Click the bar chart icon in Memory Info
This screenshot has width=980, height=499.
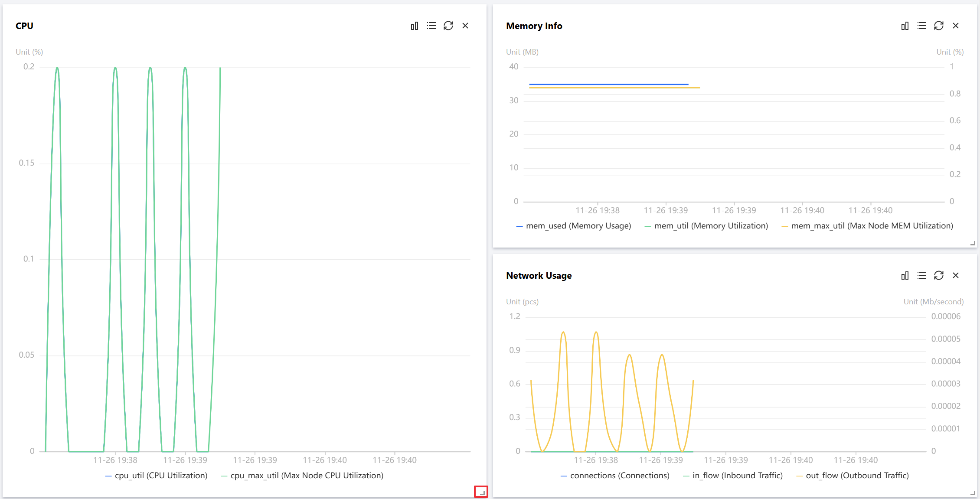[x=905, y=26]
